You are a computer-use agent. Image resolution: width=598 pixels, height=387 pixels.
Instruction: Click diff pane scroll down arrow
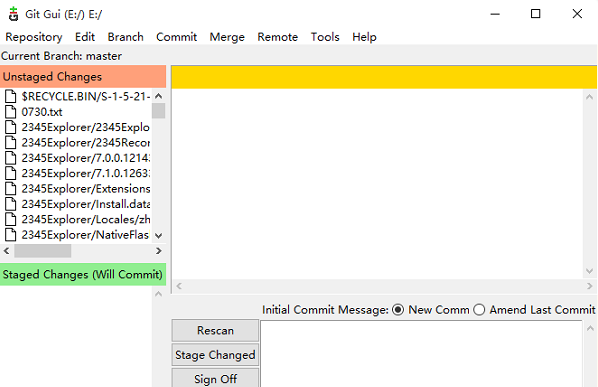[589, 271]
